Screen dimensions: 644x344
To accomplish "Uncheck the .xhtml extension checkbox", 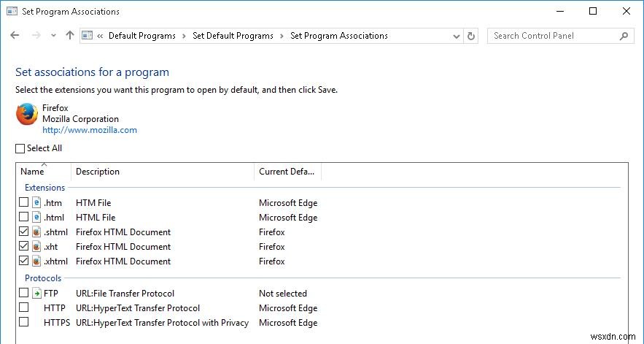I will pyautogui.click(x=24, y=261).
